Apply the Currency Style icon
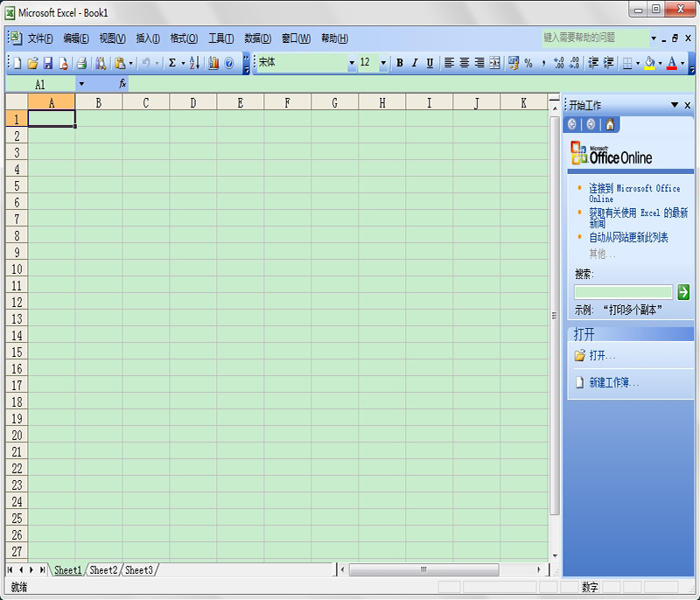Screen dimensions: 700x600 [x=514, y=63]
